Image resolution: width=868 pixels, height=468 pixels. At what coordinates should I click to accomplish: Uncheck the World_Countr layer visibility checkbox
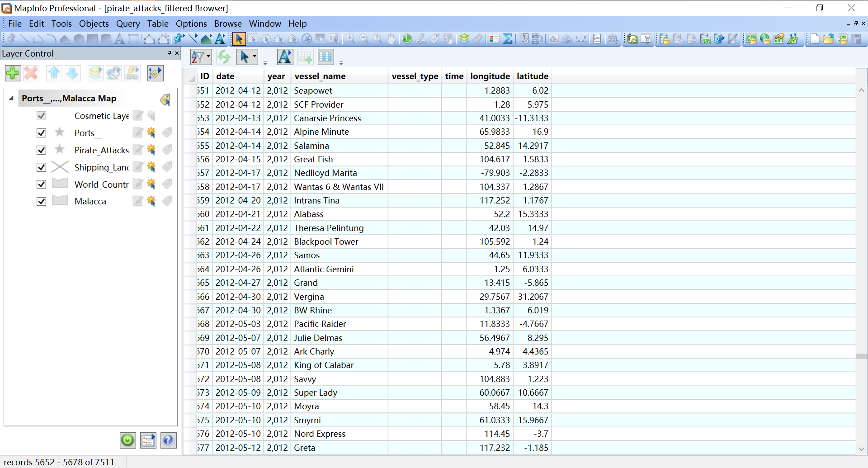(41, 184)
